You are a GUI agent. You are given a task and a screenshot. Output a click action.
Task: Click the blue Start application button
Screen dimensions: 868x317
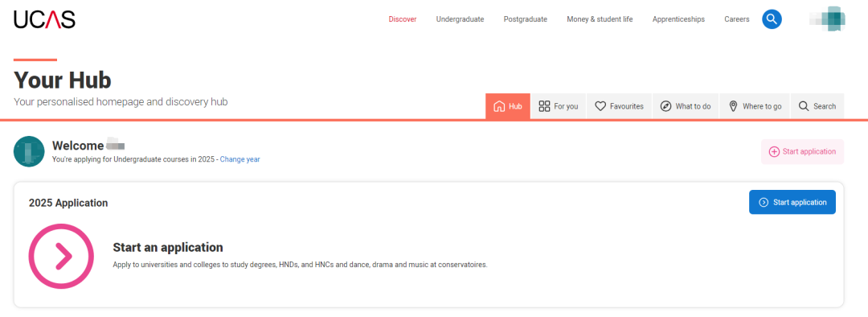pos(792,202)
